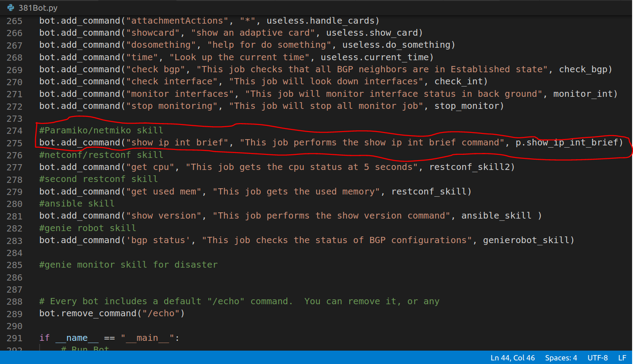Click ansible_skill on line 281
Image resolution: width=633 pixels, height=364 pixels.
pyautogui.click(x=496, y=215)
